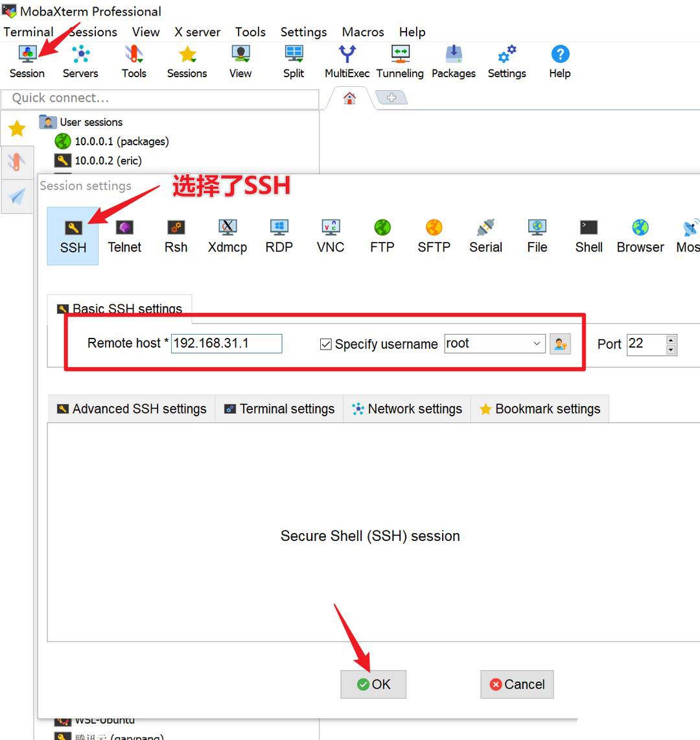Select the Basic SSH settings tab
700x740 pixels.
[120, 309]
